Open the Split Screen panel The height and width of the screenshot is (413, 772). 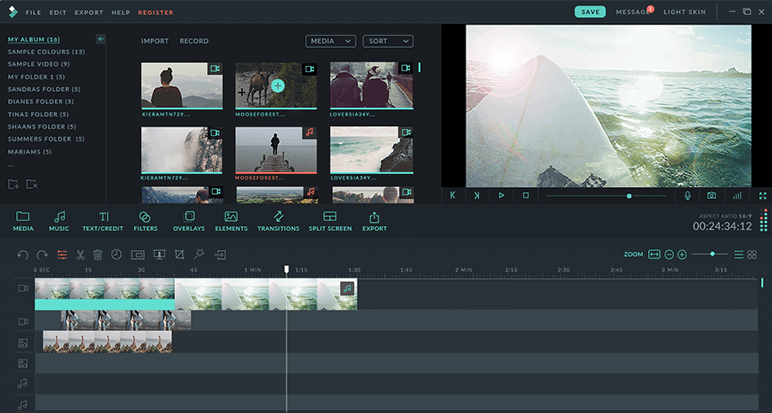pyautogui.click(x=330, y=221)
